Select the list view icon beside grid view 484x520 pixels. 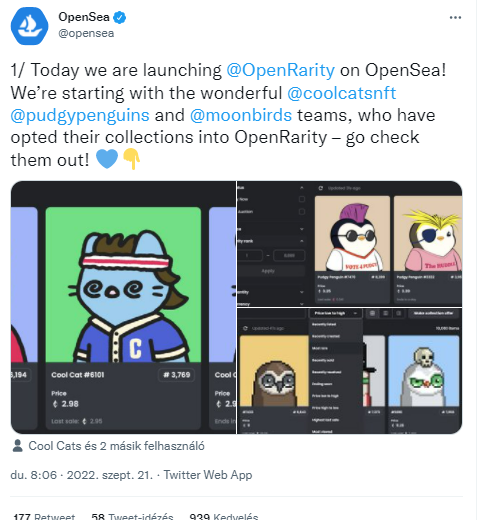point(385,313)
